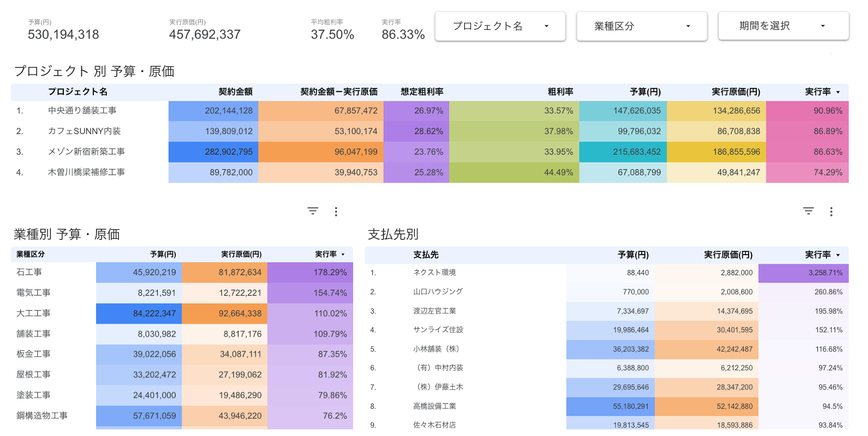The image size is (868, 436).
Task: Open the three-dot menu above the 業種別 table
Action: coord(336,212)
